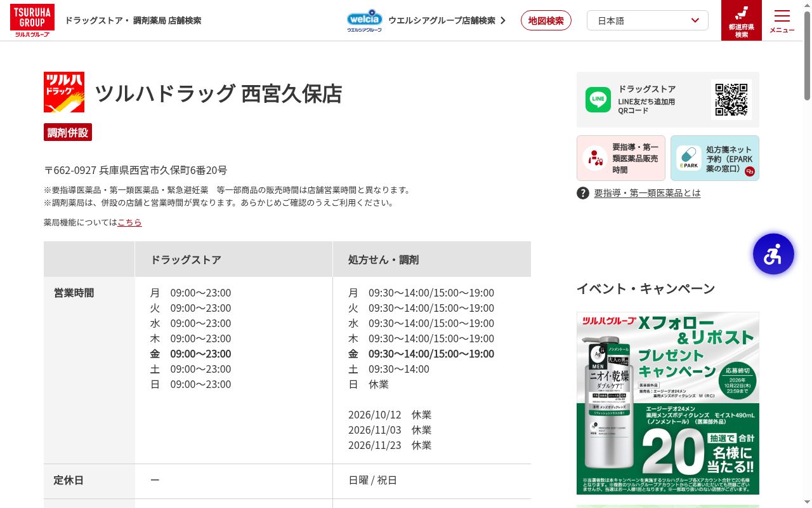The width and height of the screenshot is (812, 508).
Task: Click the EPARK pill icon
Action: point(688,158)
